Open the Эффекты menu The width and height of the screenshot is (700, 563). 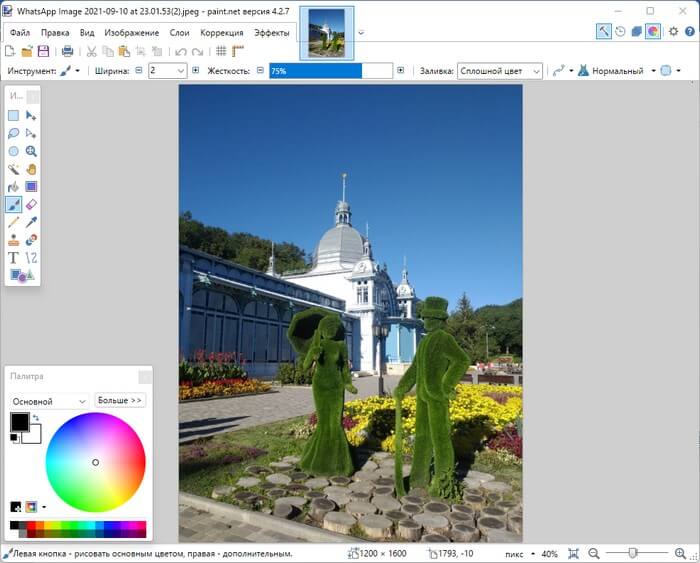click(271, 33)
